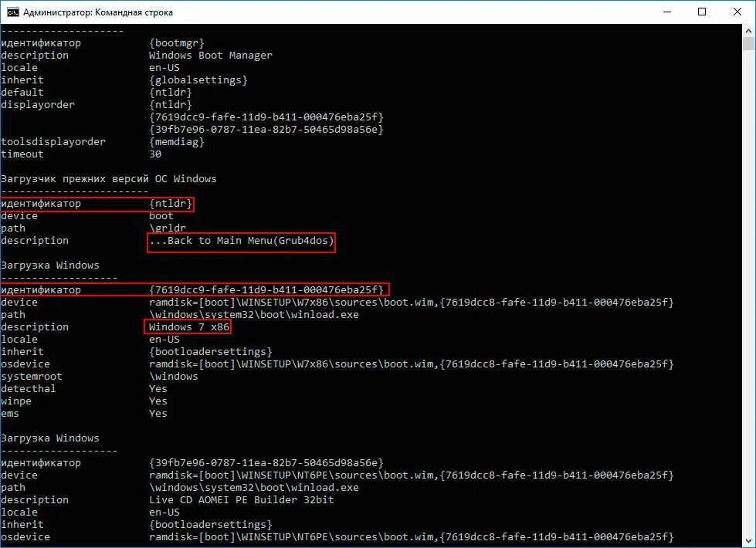
Task: Click the {ntldr} value next to displayorder
Action: [x=171, y=105]
